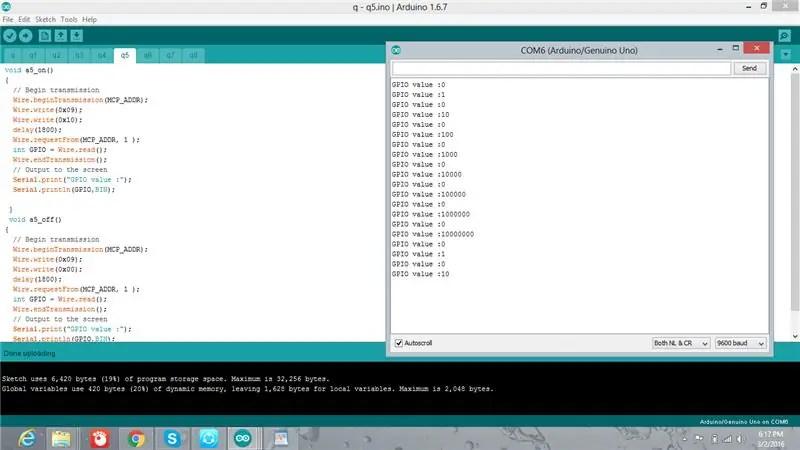The image size is (800, 450).
Task: Open the blue circular app in taskbar
Action: pyautogui.click(x=208, y=439)
